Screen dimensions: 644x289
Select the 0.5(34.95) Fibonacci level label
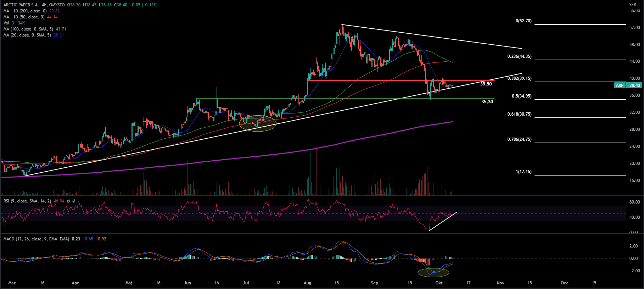pos(521,96)
